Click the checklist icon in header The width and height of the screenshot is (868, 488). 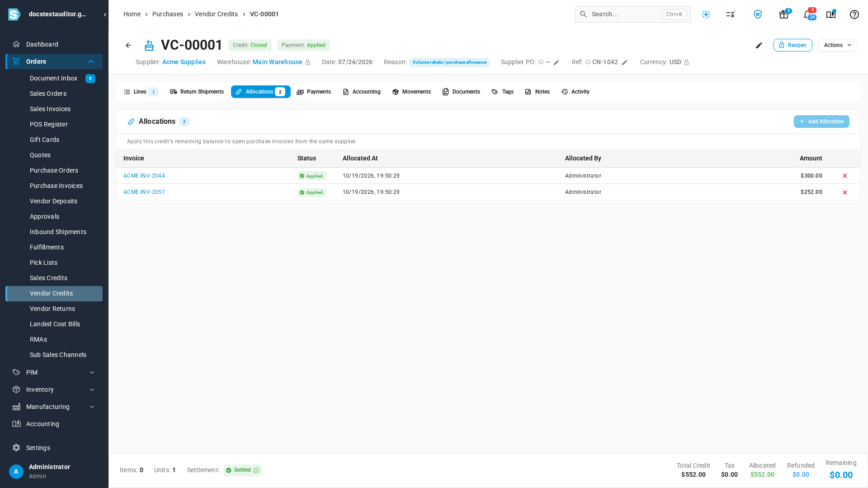(x=731, y=14)
